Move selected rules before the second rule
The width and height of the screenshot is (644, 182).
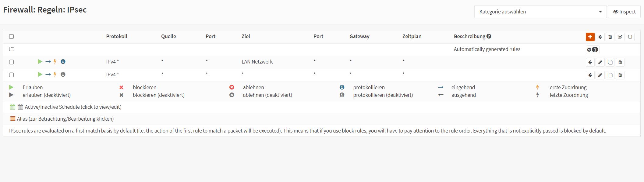pos(590,75)
